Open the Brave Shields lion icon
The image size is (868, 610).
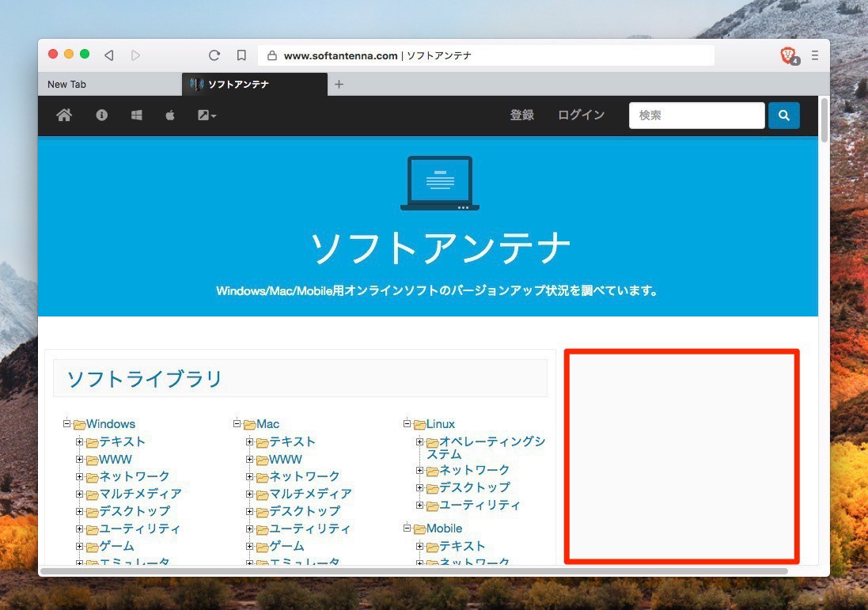coord(789,55)
